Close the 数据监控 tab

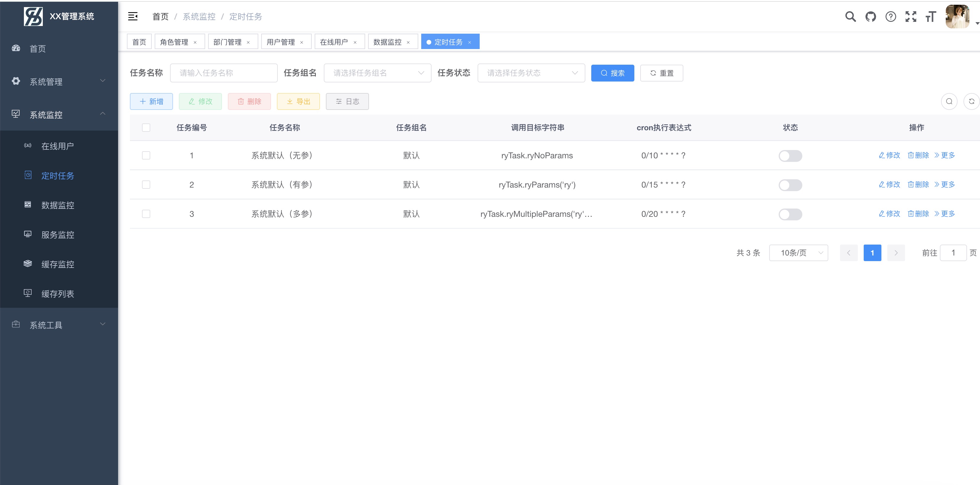pyautogui.click(x=408, y=42)
